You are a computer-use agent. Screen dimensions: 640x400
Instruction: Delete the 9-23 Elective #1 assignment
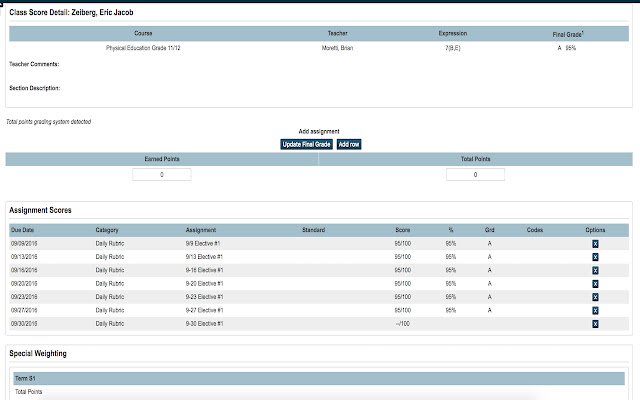point(595,297)
